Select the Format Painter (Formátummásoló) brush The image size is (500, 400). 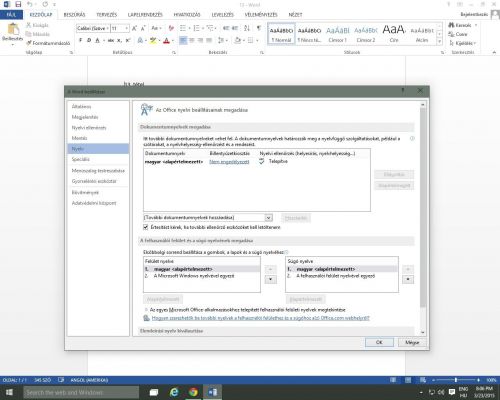(x=29, y=43)
